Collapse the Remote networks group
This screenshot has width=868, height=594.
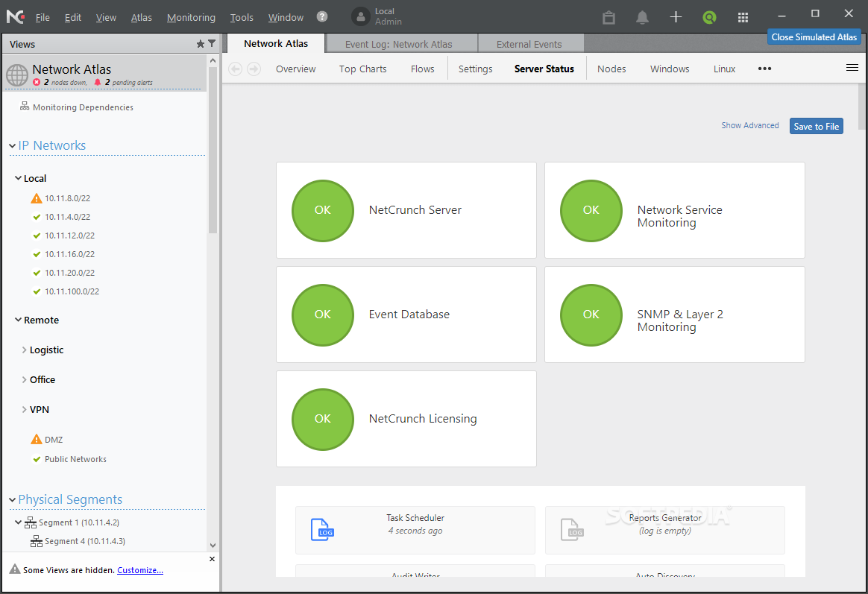pyautogui.click(x=18, y=320)
